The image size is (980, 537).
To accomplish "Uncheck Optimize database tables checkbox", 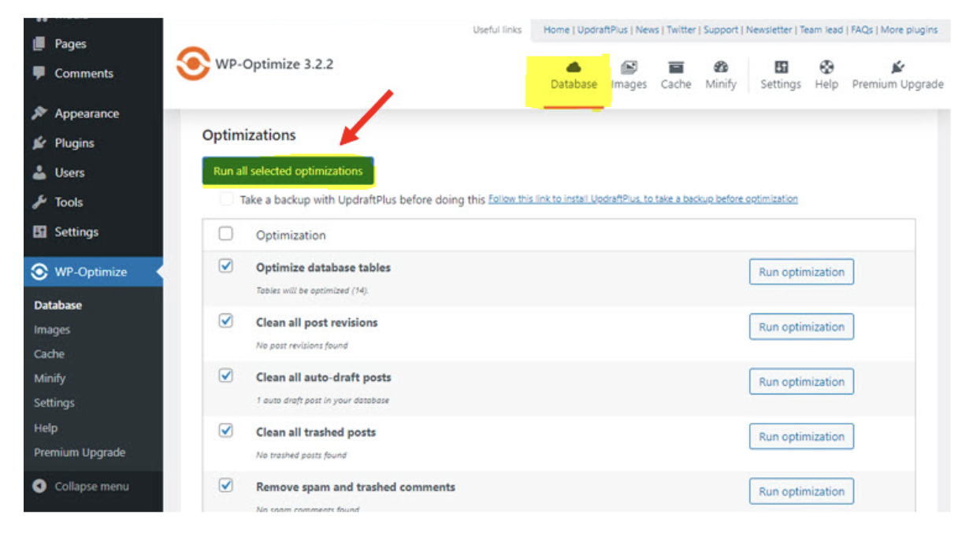I will (x=226, y=266).
